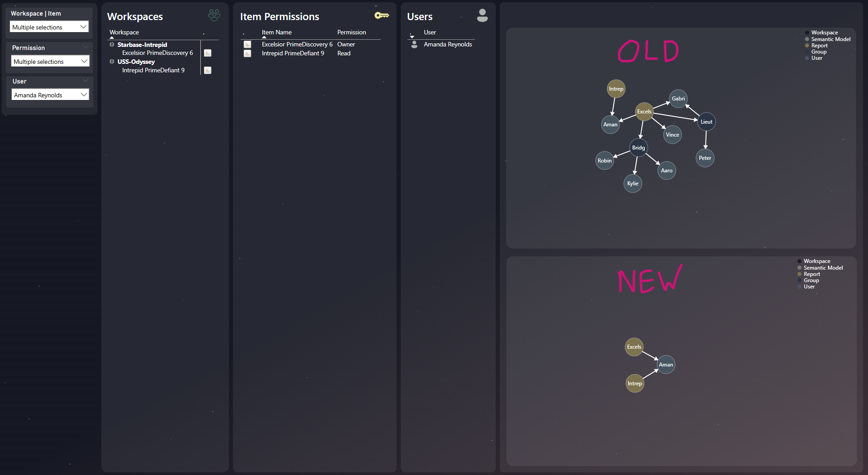Viewport: 868px width, 475px height.
Task: Sort by the Item Name column header
Action: pos(277,33)
